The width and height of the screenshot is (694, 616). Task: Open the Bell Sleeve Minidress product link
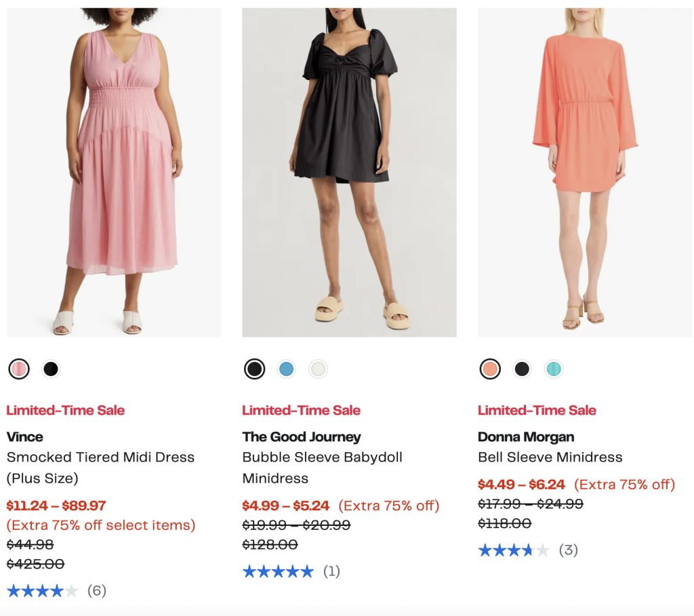coord(550,457)
